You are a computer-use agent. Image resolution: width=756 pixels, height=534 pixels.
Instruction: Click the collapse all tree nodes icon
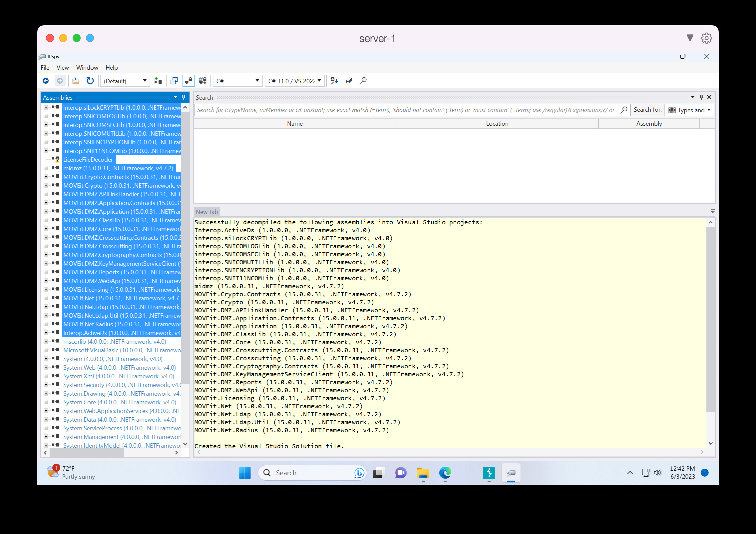click(x=349, y=81)
